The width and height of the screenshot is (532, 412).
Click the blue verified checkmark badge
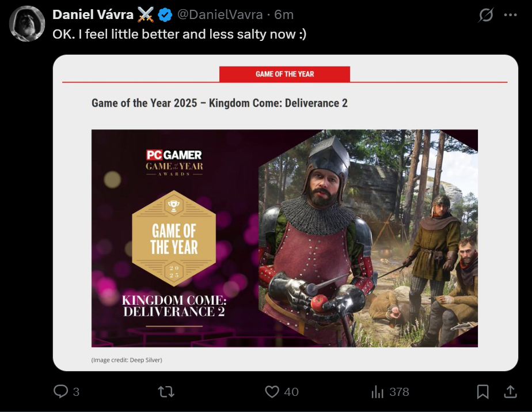(165, 14)
